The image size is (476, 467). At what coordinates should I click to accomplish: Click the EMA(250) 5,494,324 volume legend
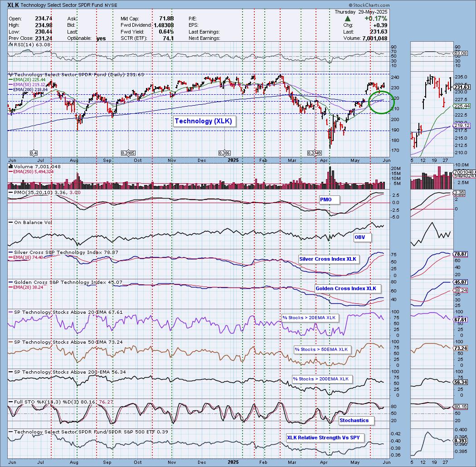pyautogui.click(x=31, y=171)
